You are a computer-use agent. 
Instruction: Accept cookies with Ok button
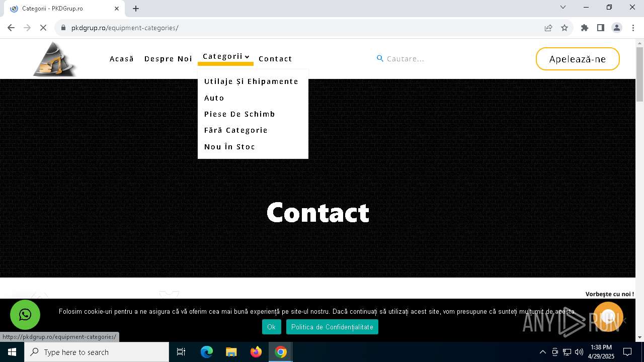tap(271, 327)
